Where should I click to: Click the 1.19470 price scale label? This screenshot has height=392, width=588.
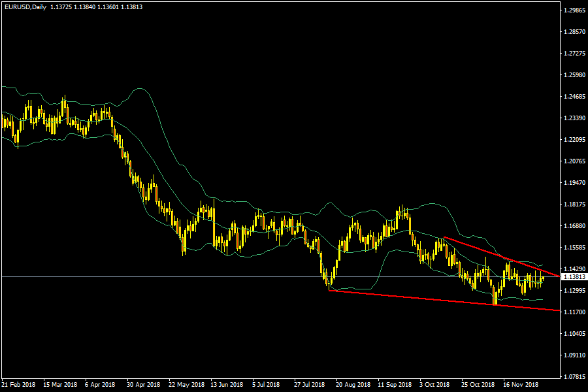coord(574,183)
